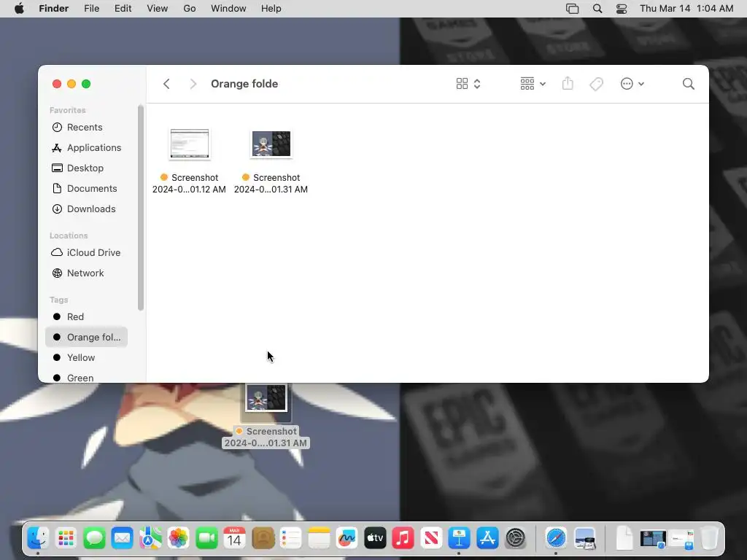Viewport: 747px width, 560px height.
Task: Open view mode chevron selector
Action: (x=477, y=84)
